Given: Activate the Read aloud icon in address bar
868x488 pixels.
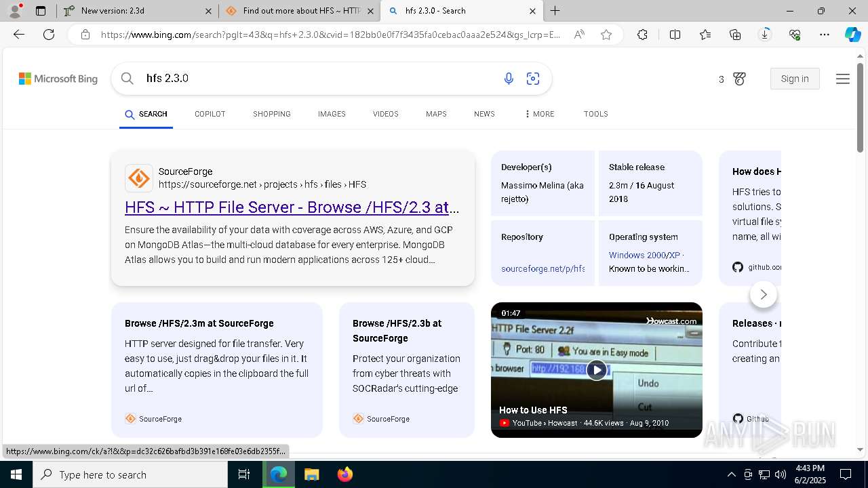Looking at the screenshot, I should click(579, 35).
